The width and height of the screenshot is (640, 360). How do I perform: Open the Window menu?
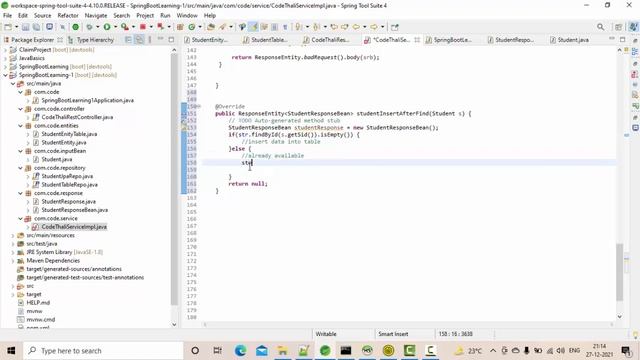(x=187, y=16)
